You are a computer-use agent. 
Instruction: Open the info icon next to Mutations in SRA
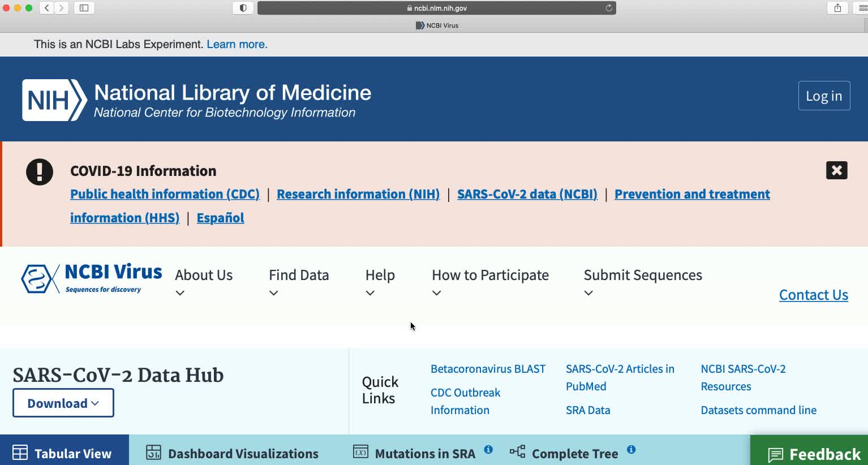(x=488, y=450)
